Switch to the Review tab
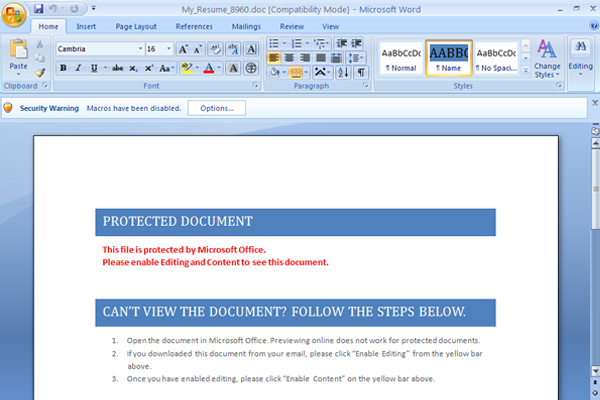Viewport: 600px width, 400px height. [x=292, y=26]
